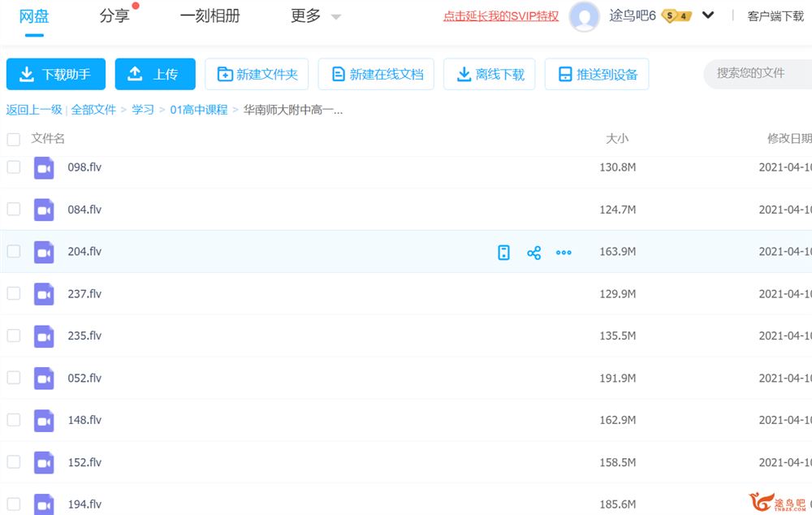The image size is (812, 515).
Task: Open the 分享 tab
Action: (x=114, y=16)
